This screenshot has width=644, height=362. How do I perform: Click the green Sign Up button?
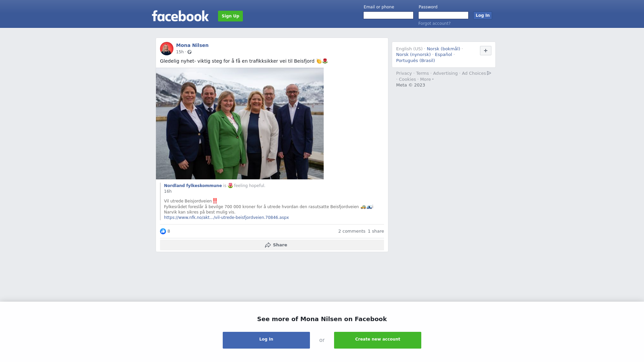[x=230, y=16]
